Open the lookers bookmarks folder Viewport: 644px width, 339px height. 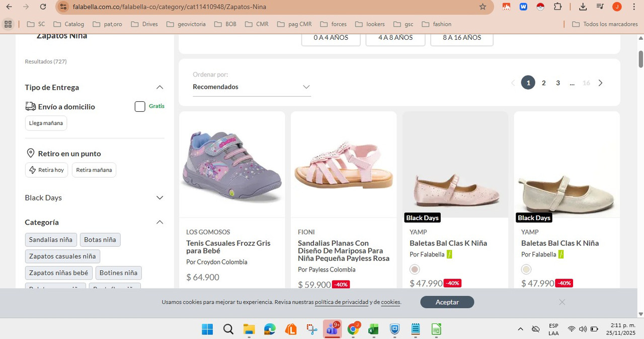tap(370, 24)
